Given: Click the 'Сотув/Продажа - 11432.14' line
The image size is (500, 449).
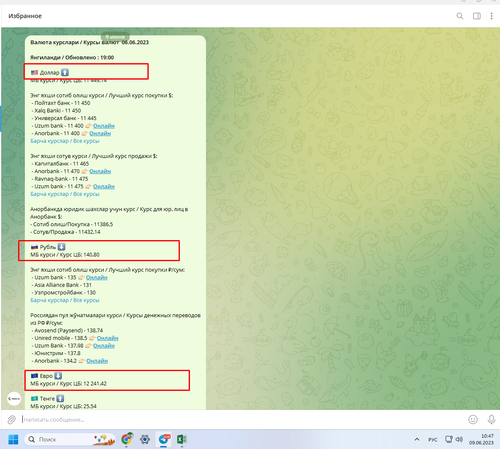Looking at the screenshot, I should pos(66,232).
